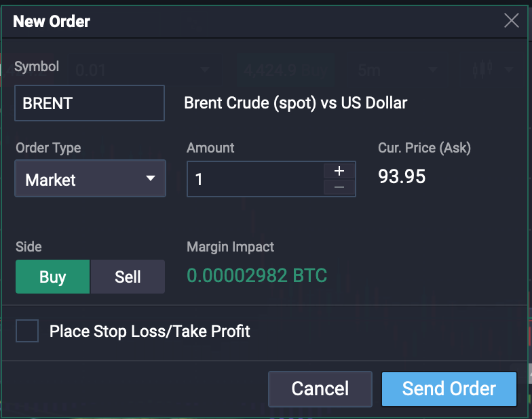Viewport: 532px width, 419px height.
Task: Close the New Order dialog
Action: 511,20
